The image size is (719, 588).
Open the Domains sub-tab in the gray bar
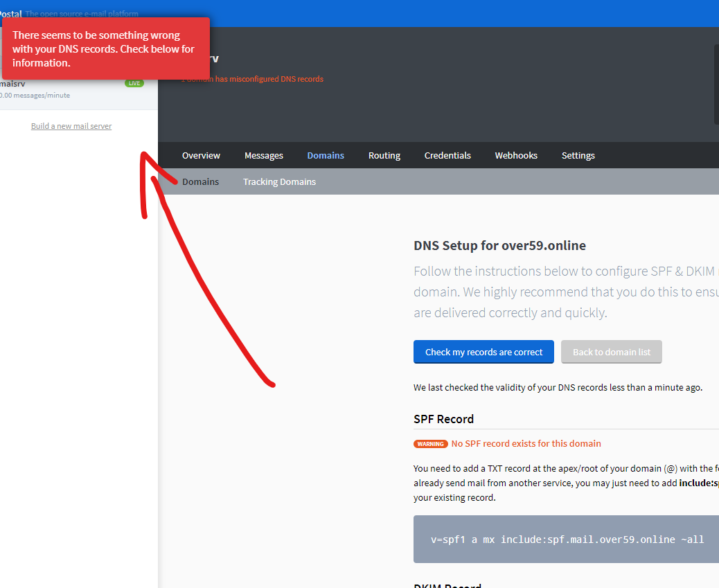click(200, 181)
